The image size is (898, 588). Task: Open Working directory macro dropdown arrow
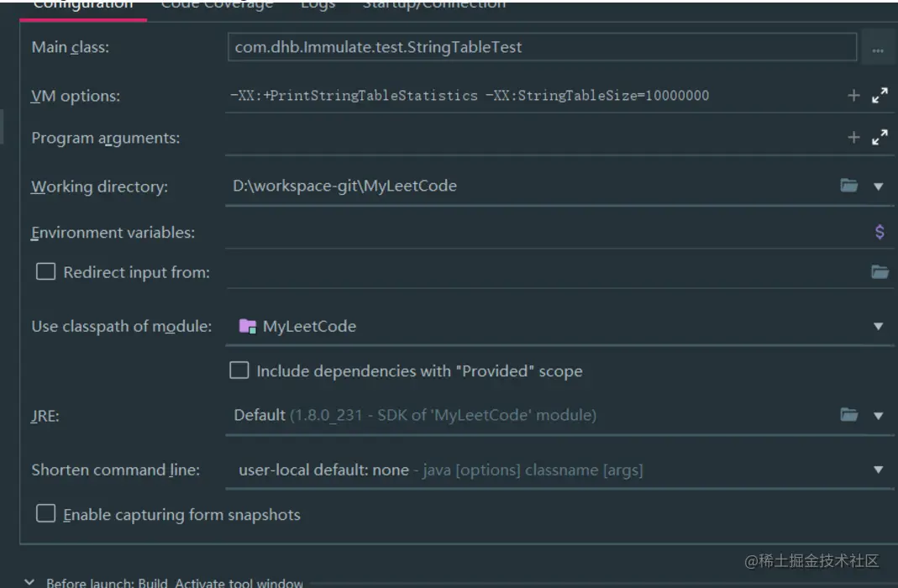[878, 186]
